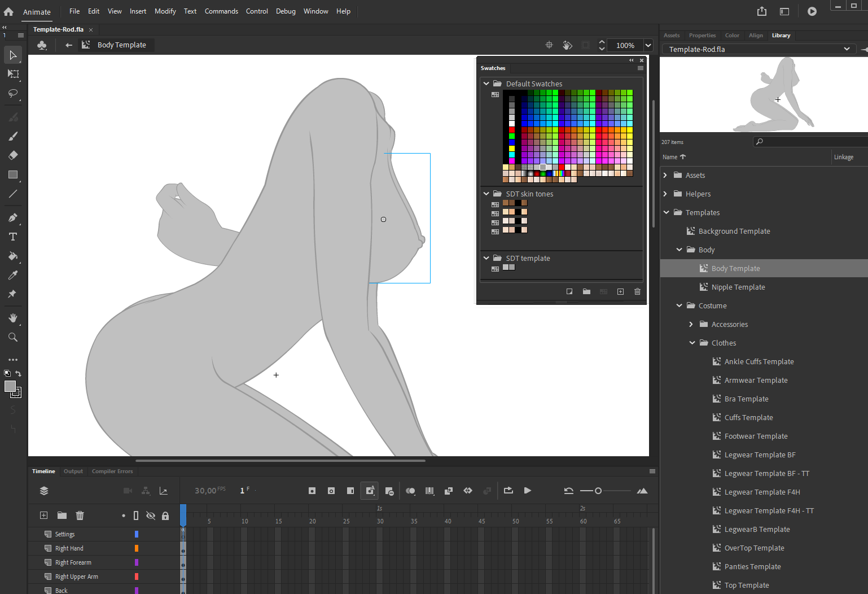The width and height of the screenshot is (868, 594).
Task: Open the Modify menu
Action: click(x=165, y=11)
